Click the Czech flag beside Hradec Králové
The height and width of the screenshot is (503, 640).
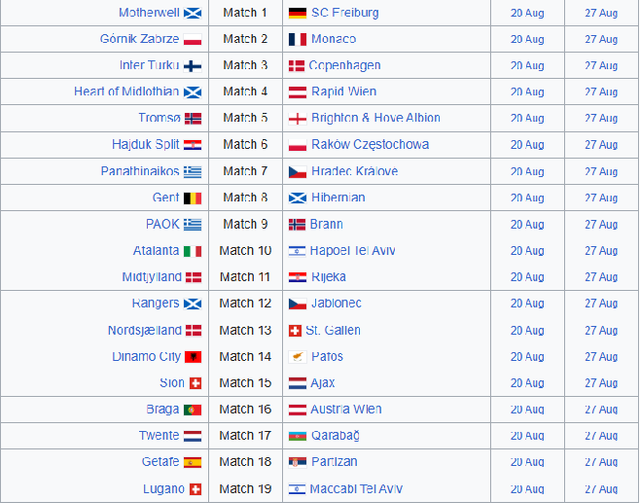pos(298,172)
